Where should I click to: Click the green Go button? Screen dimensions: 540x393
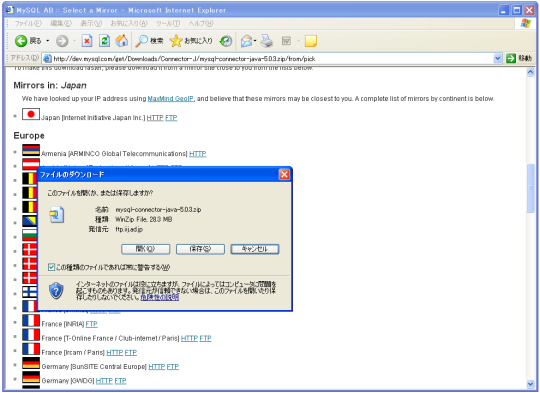click(511, 59)
